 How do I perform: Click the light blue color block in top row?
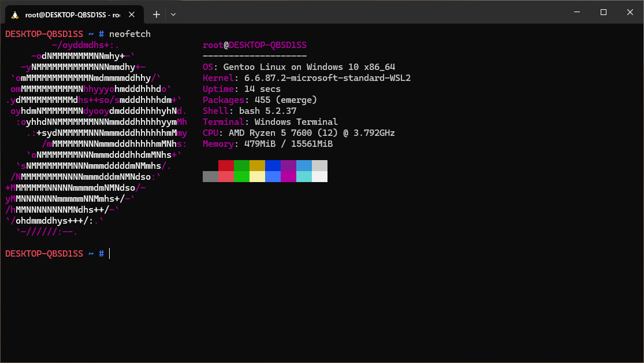click(x=304, y=166)
